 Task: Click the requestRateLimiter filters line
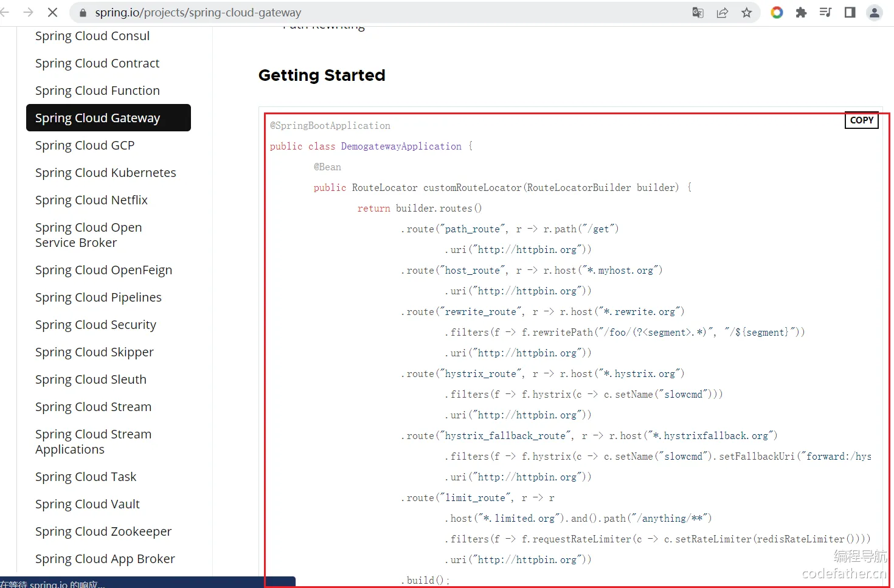click(x=657, y=539)
